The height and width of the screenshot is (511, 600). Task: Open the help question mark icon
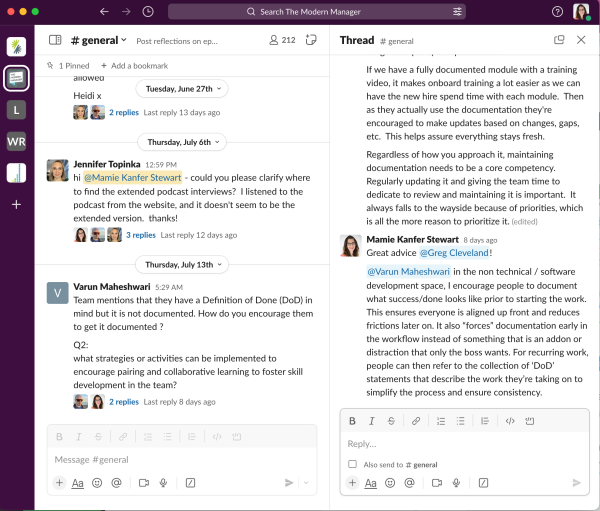tap(557, 12)
